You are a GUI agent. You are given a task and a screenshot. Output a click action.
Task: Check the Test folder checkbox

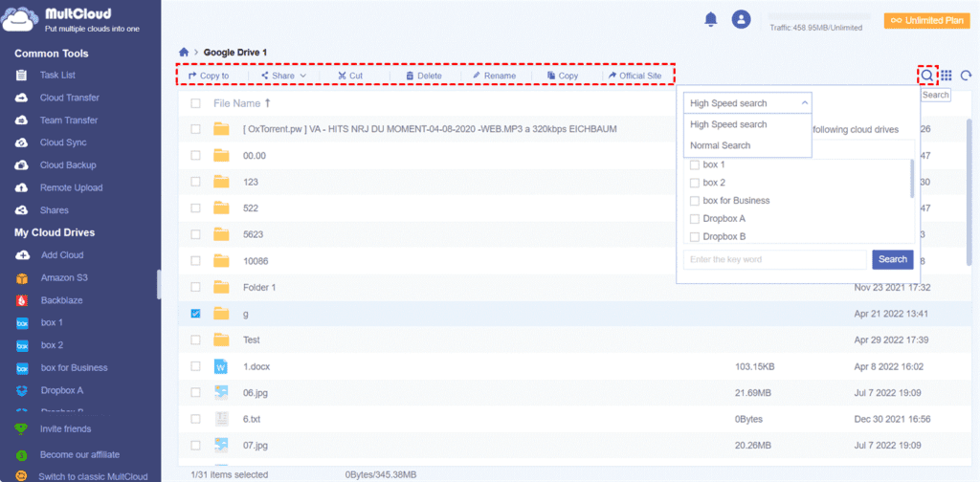click(195, 340)
